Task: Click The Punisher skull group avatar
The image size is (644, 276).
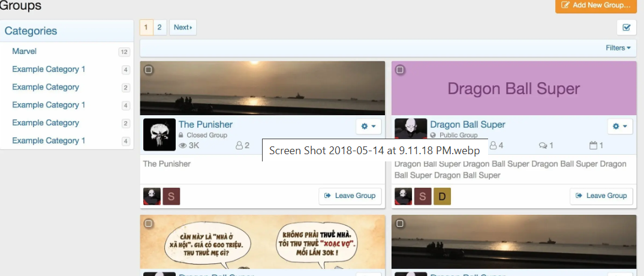Action: click(159, 134)
